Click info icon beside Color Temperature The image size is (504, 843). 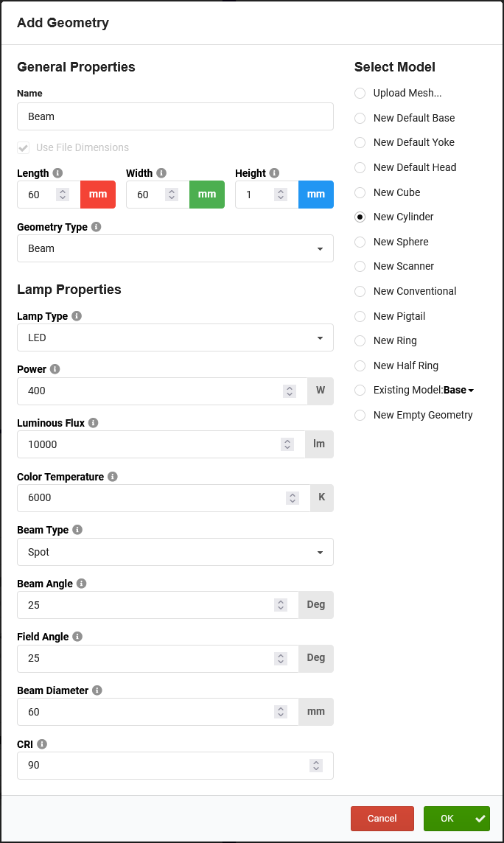click(x=113, y=477)
